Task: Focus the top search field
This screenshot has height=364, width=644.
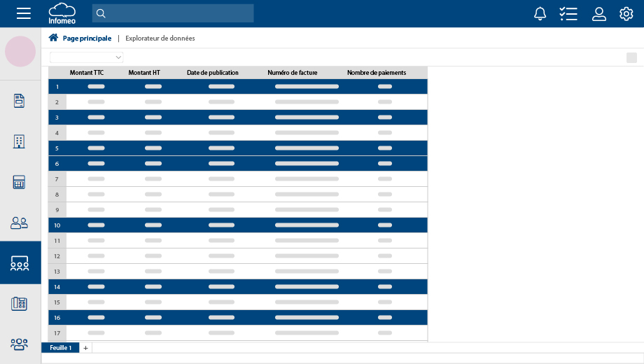Action: click(x=173, y=13)
